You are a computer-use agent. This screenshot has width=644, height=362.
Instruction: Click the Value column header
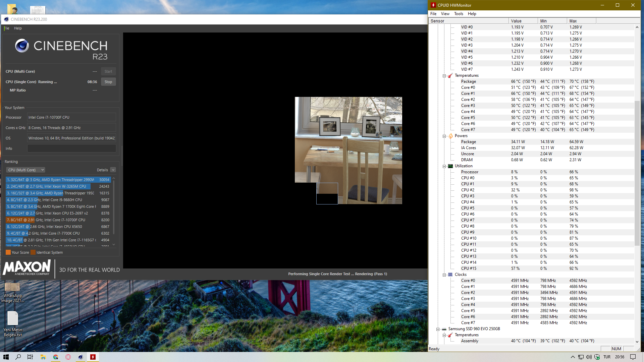click(523, 21)
